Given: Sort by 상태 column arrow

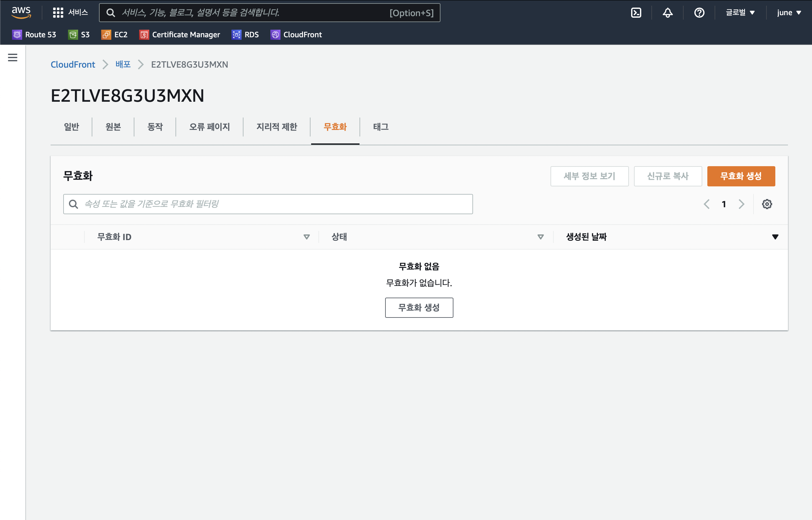Looking at the screenshot, I should [x=540, y=237].
